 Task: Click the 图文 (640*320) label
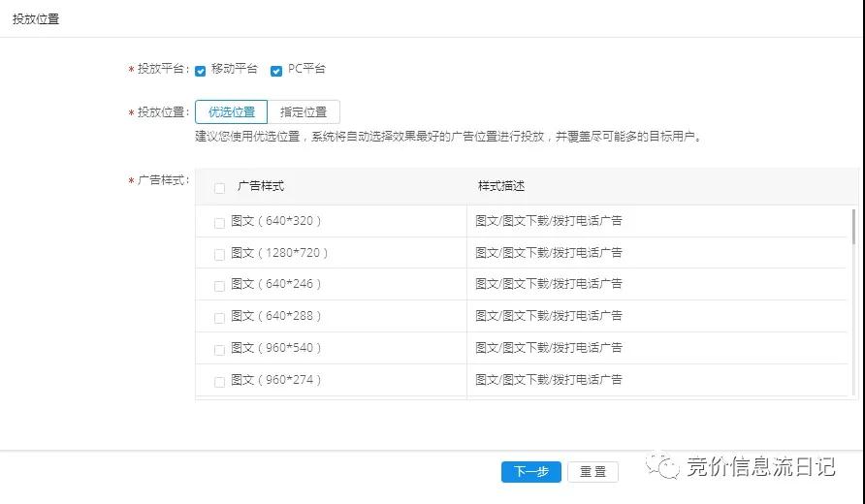275,221
